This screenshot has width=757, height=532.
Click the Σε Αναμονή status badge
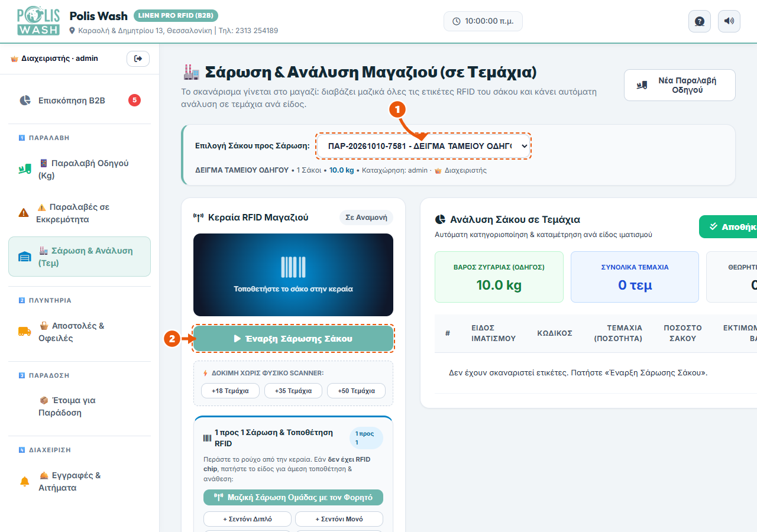coord(366,218)
